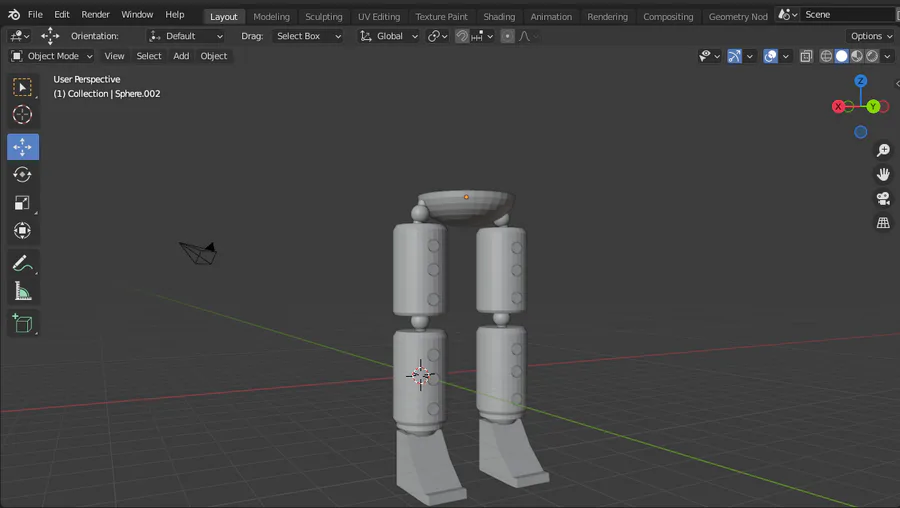Switch to solid shading
This screenshot has width=900, height=508.
(841, 56)
